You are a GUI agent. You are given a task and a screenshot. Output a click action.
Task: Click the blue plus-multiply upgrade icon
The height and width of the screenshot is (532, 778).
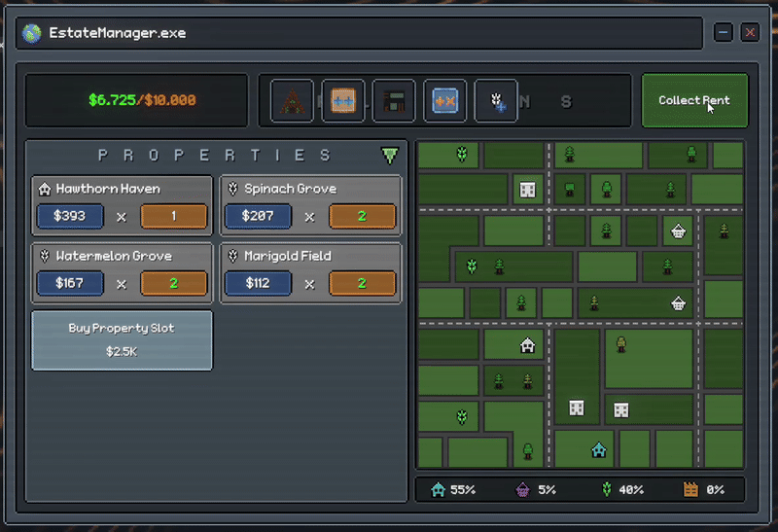tap(444, 101)
